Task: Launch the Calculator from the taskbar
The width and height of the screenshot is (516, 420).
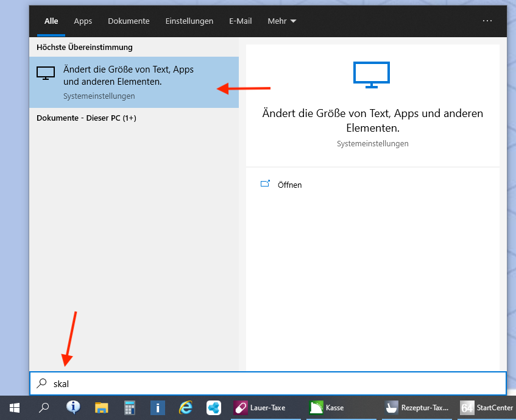Action: [x=129, y=408]
